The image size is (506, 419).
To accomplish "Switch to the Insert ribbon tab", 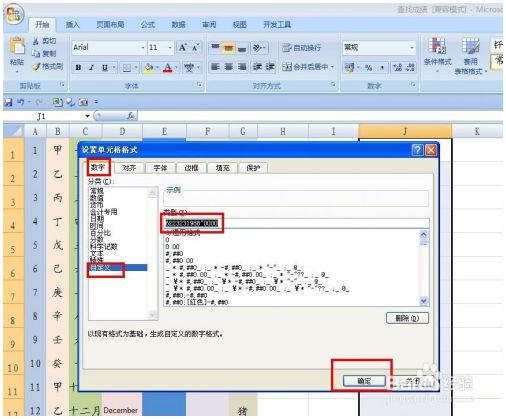I will 72,25.
